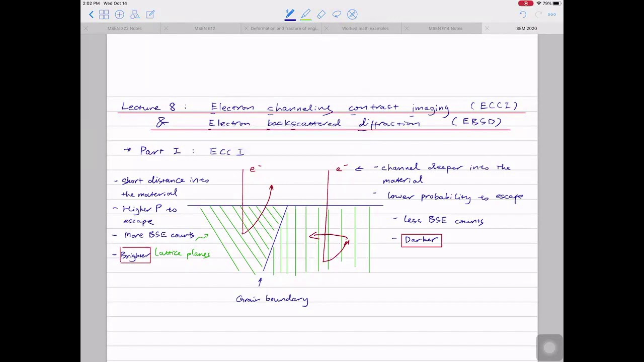Tap the '(EBSD)' handwritten text
644x362 pixels.
[476, 122]
